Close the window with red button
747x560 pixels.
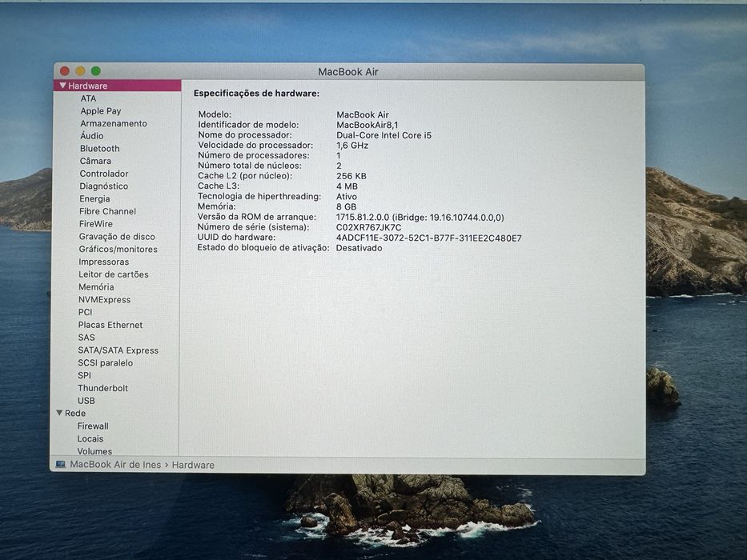point(64,71)
